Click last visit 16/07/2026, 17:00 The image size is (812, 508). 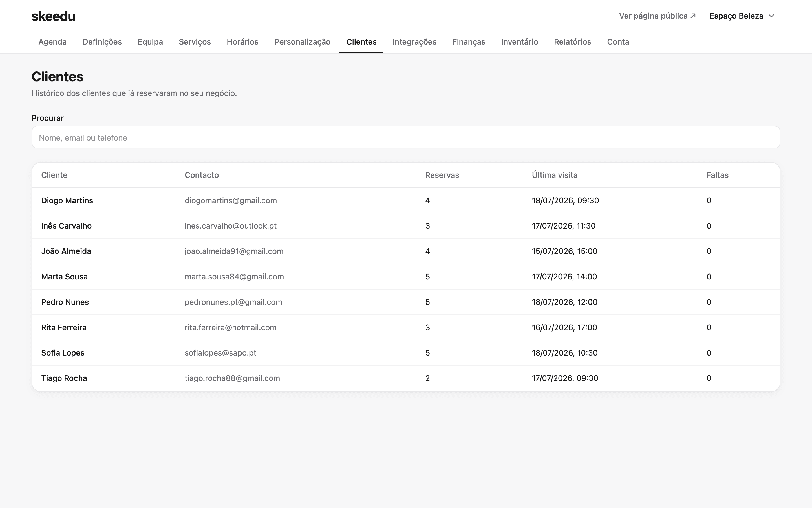coord(564,328)
